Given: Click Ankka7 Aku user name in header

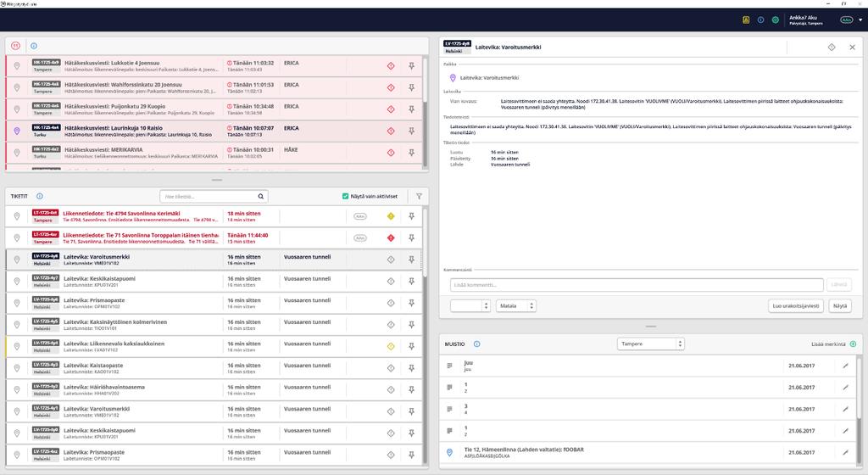Looking at the screenshot, I should click(x=804, y=18).
